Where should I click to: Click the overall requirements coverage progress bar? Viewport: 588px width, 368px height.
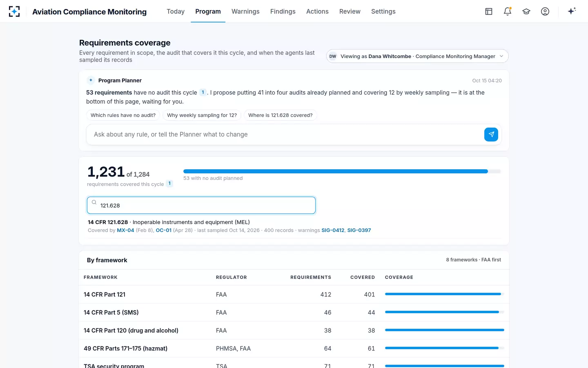coord(342,171)
